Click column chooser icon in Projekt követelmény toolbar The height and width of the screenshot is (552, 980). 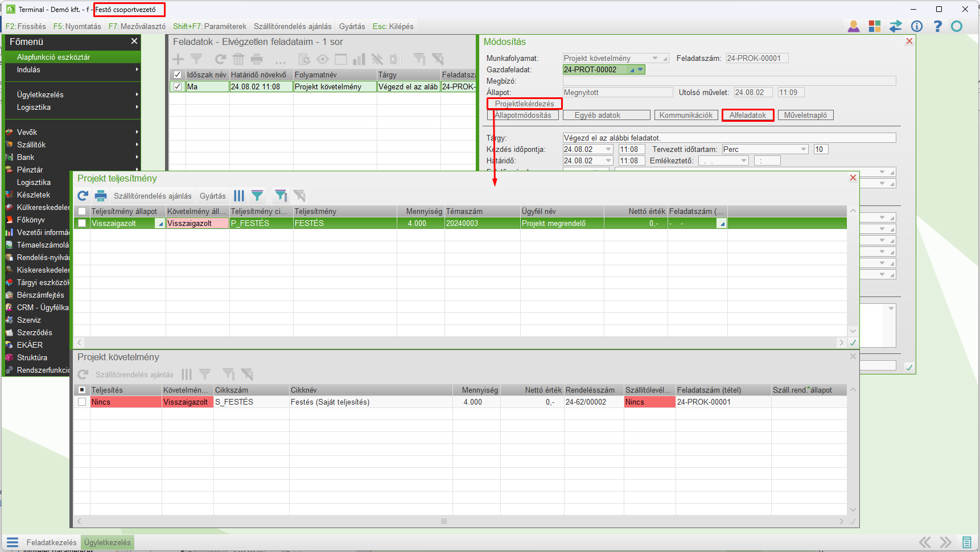click(187, 374)
